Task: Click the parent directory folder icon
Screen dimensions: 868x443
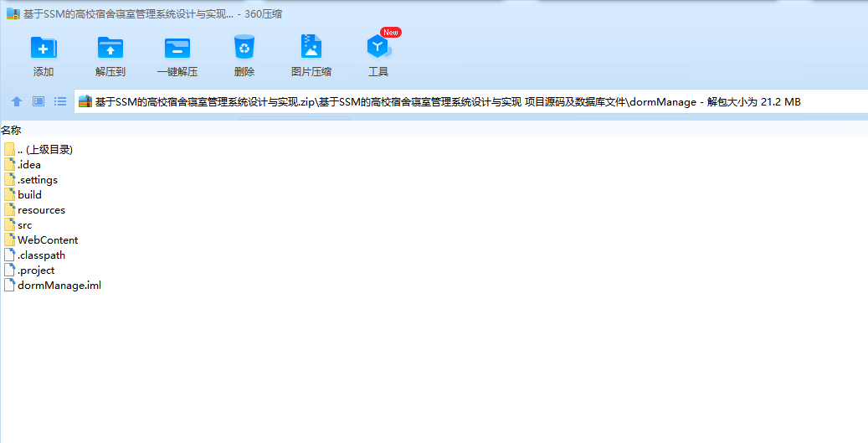Action: coord(9,150)
